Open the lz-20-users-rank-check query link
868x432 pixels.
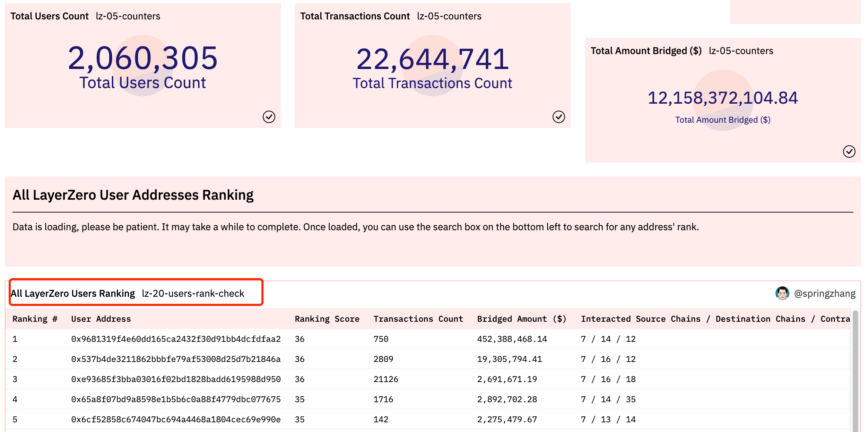[193, 294]
